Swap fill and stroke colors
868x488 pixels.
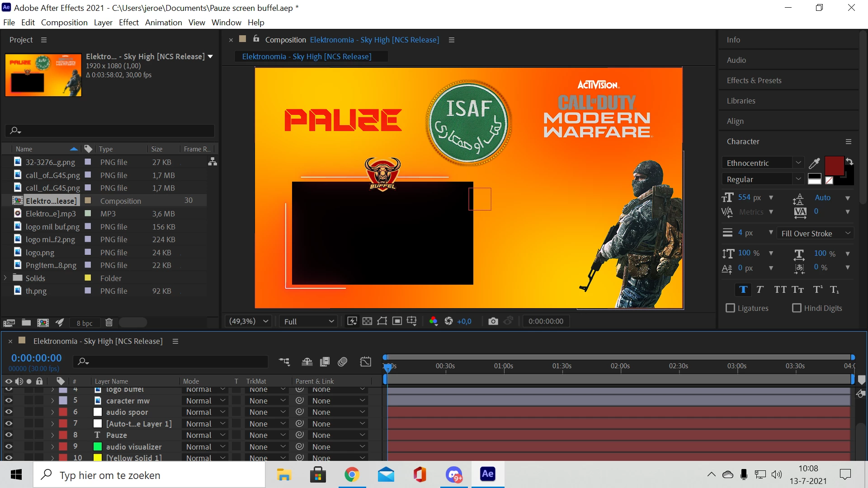tap(849, 161)
